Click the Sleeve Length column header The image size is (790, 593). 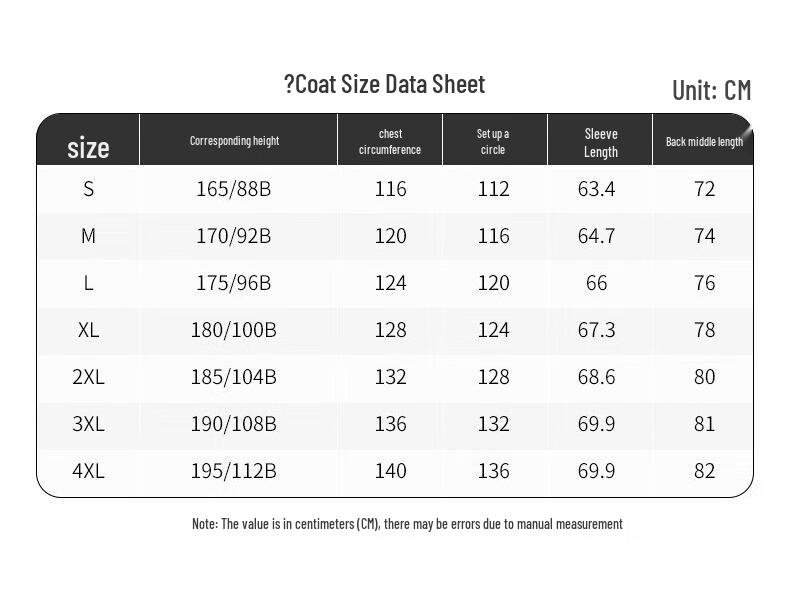click(x=601, y=143)
